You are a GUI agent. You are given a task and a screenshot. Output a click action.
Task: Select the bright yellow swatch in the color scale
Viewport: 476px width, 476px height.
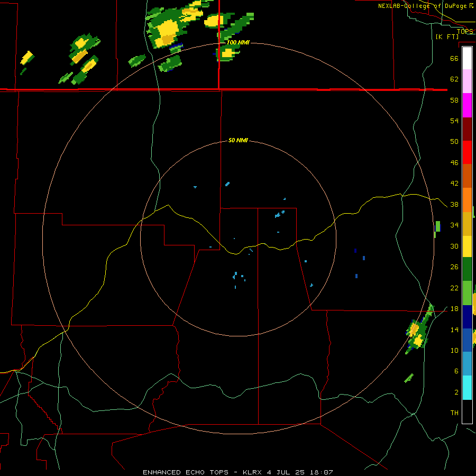467,247
